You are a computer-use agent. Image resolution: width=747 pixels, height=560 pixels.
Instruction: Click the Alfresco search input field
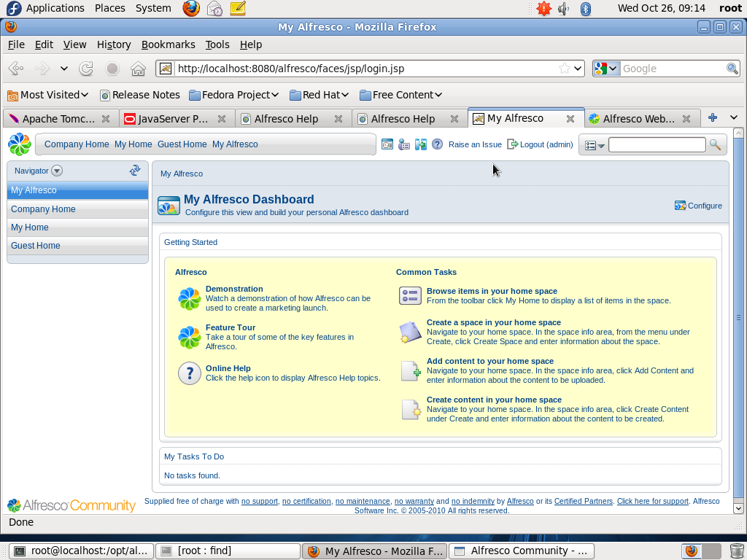point(657,144)
